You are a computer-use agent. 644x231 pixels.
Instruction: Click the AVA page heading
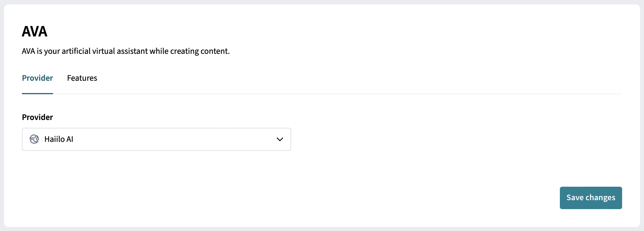click(x=34, y=31)
